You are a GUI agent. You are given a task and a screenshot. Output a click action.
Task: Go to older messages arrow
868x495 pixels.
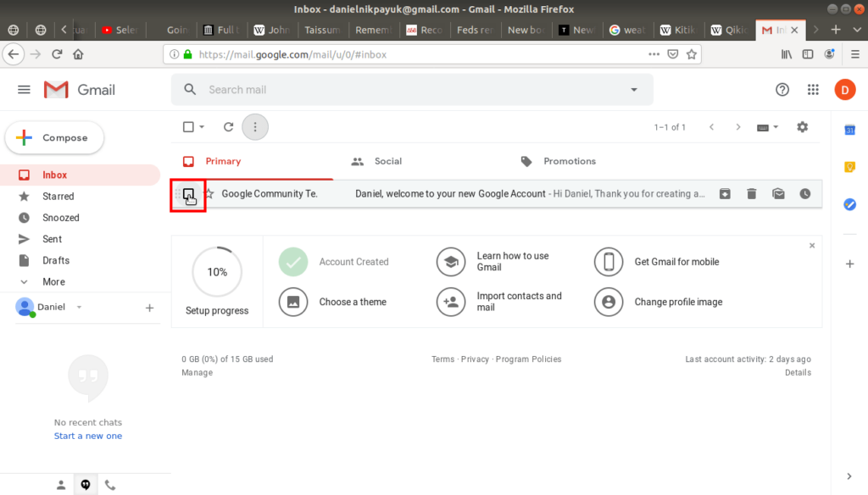pos(738,127)
